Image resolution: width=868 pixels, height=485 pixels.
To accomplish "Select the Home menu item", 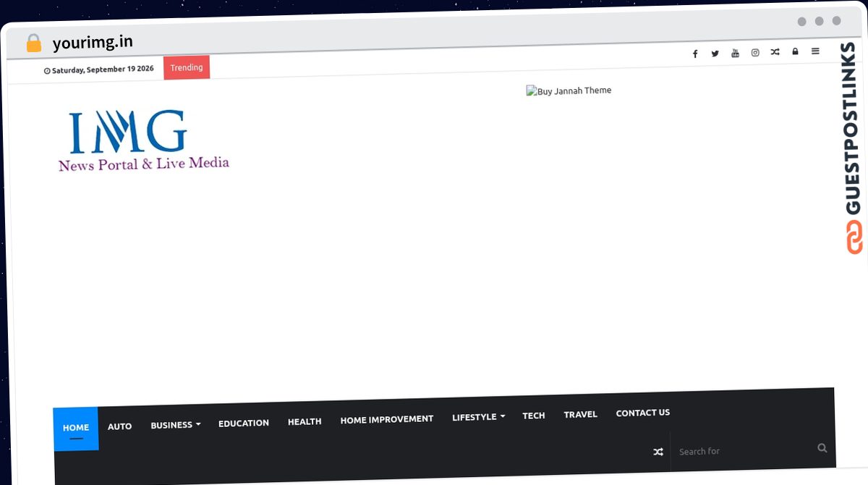I will click(76, 428).
